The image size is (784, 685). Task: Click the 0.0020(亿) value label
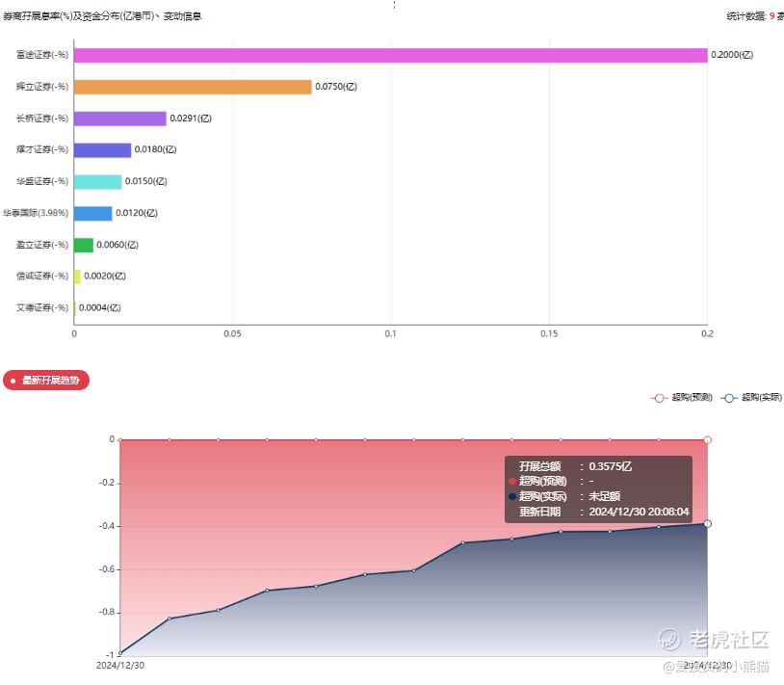pos(105,276)
